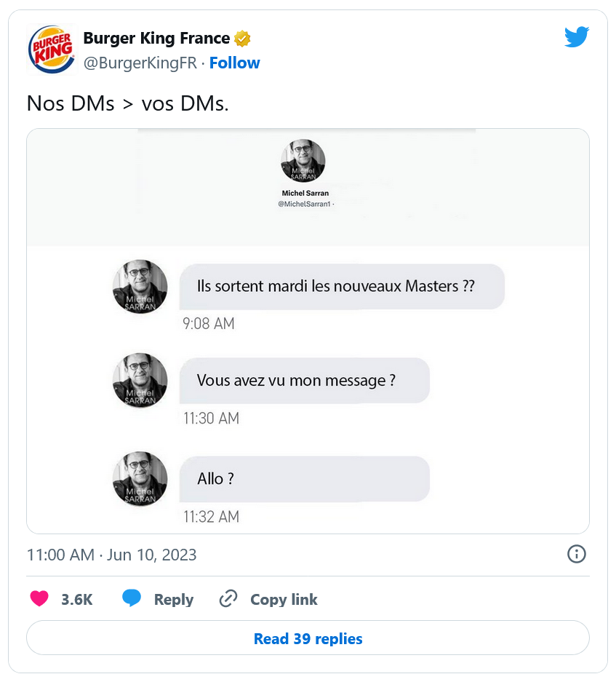616x682 pixels.
Task: Click the copy link chain icon
Action: point(228,599)
